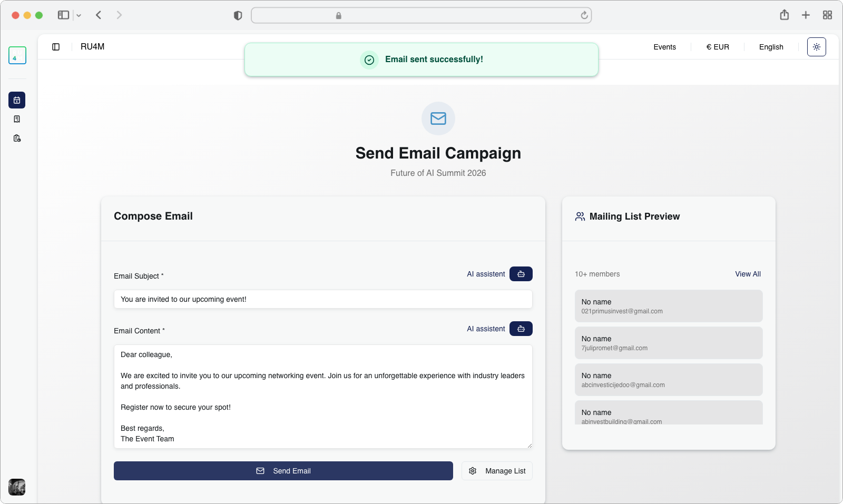
Task: Toggle the light/dark theme button
Action: coord(816,47)
